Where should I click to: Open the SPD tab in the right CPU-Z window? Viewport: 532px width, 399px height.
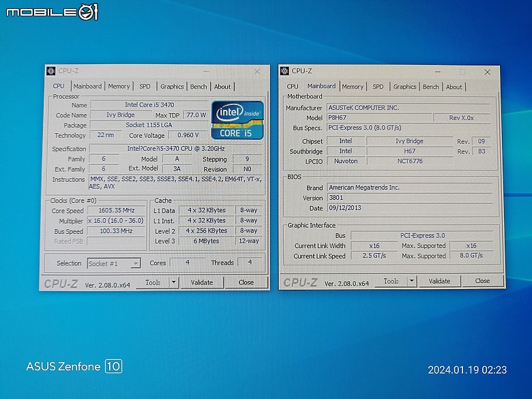[378, 87]
